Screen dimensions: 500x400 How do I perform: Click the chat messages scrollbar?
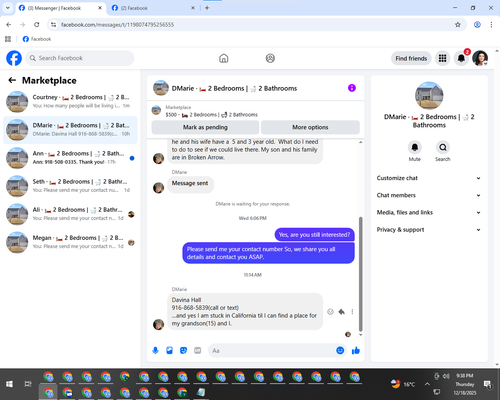[360, 273]
